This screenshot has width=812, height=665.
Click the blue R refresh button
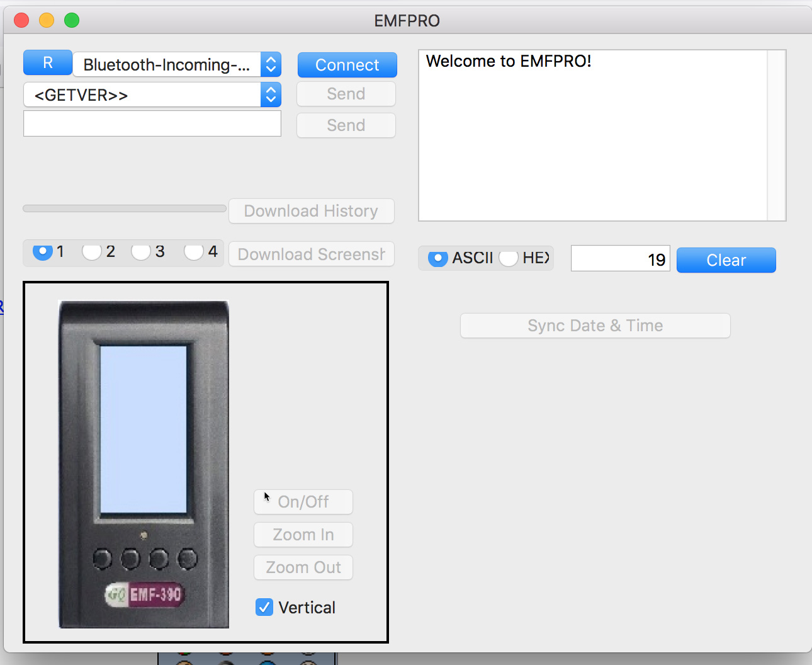pos(48,63)
